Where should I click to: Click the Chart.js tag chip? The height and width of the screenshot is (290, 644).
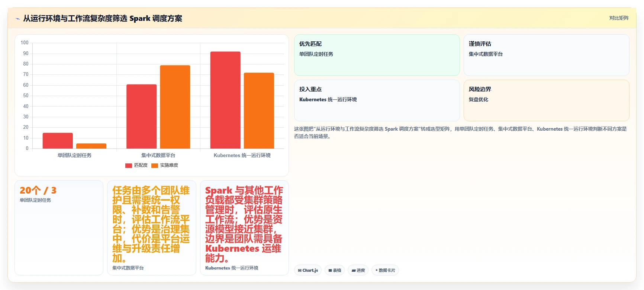point(308,270)
